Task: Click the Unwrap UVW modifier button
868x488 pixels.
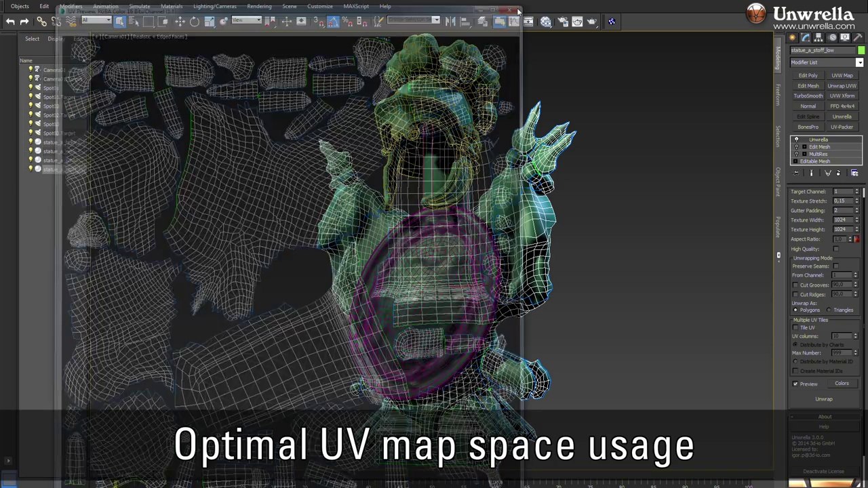Action: pos(842,86)
